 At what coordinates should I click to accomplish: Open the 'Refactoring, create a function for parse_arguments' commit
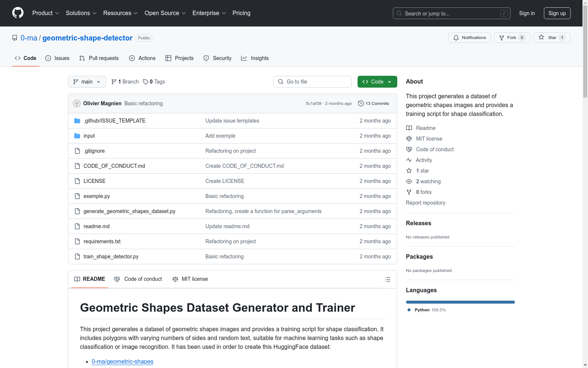(263, 211)
